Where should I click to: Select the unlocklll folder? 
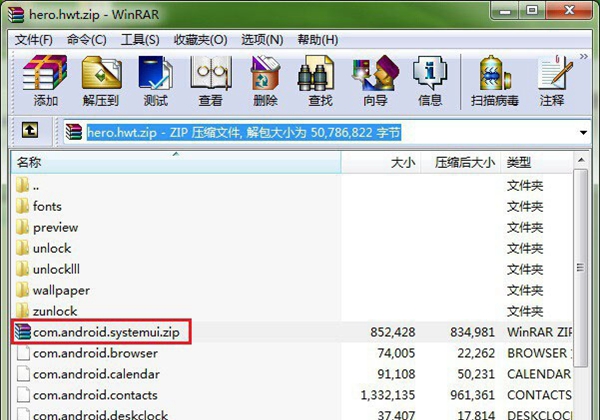point(292,270)
